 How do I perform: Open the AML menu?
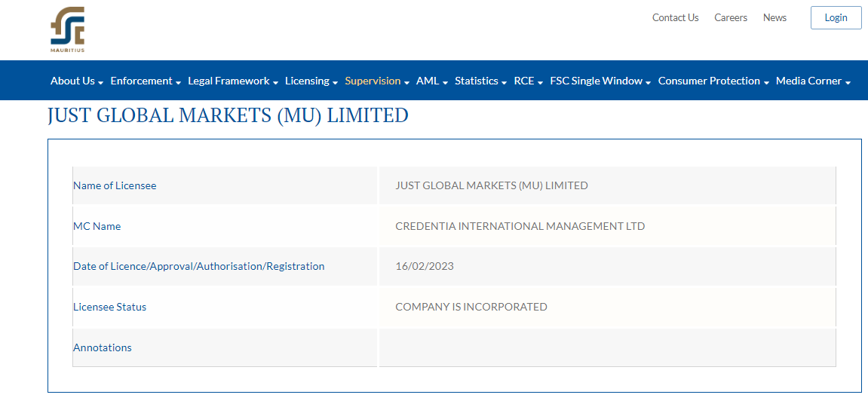tap(428, 81)
